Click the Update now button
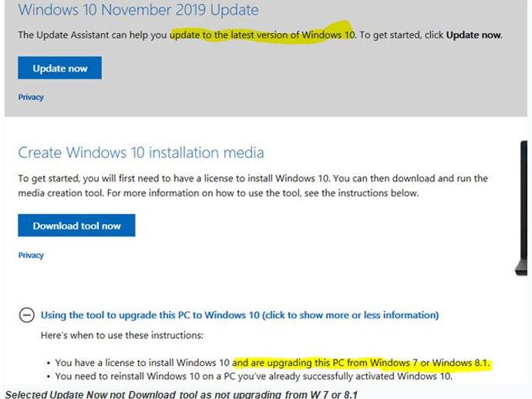The height and width of the screenshot is (399, 532). [59, 68]
